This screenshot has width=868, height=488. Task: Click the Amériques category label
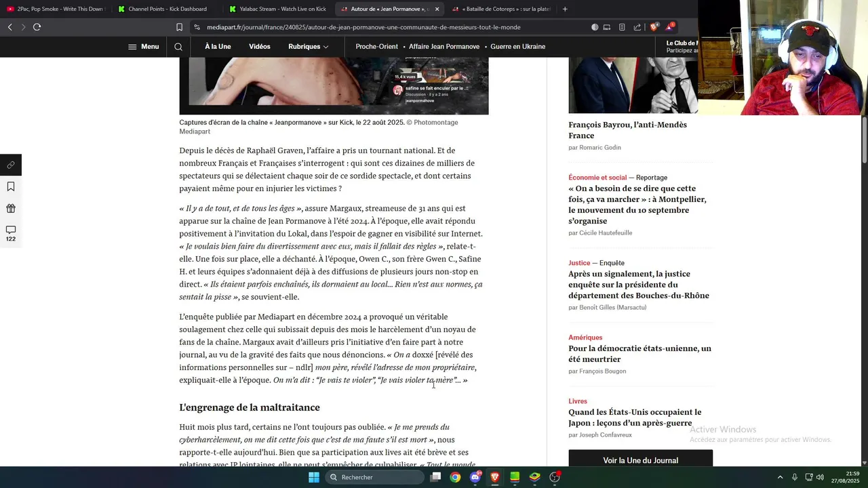pyautogui.click(x=585, y=338)
